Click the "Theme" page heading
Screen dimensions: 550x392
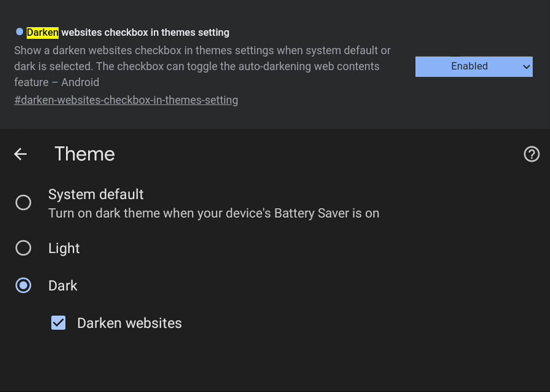coord(84,154)
